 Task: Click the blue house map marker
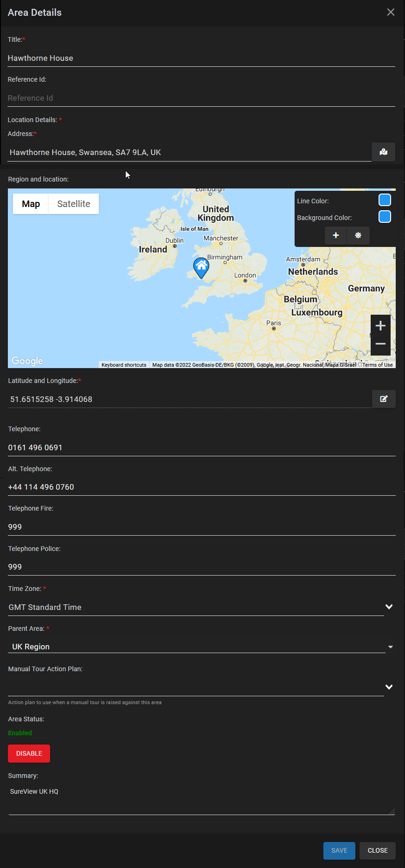[201, 268]
